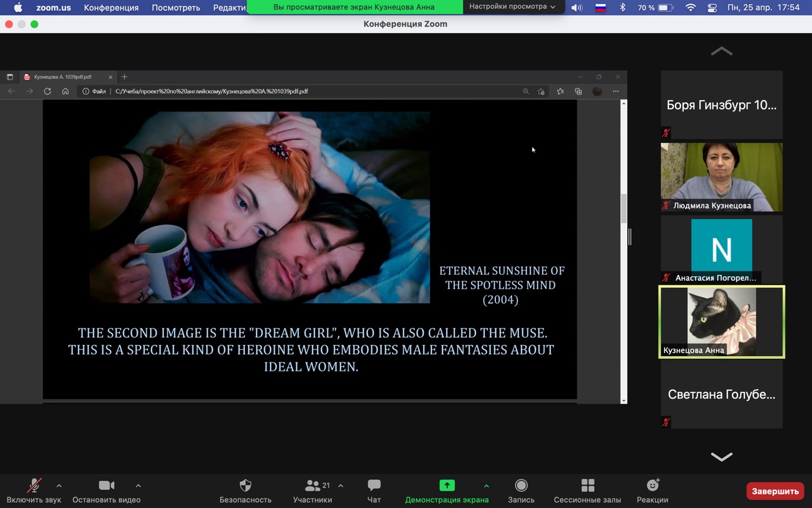Click the panel divider handle beside shared screen
The image size is (812, 508).
point(630,237)
